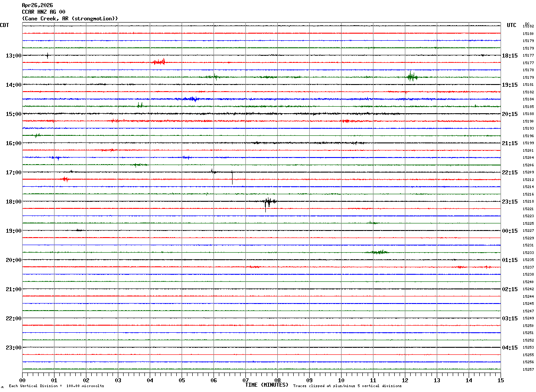Click the "21:15" UTC time label

pos(510,143)
